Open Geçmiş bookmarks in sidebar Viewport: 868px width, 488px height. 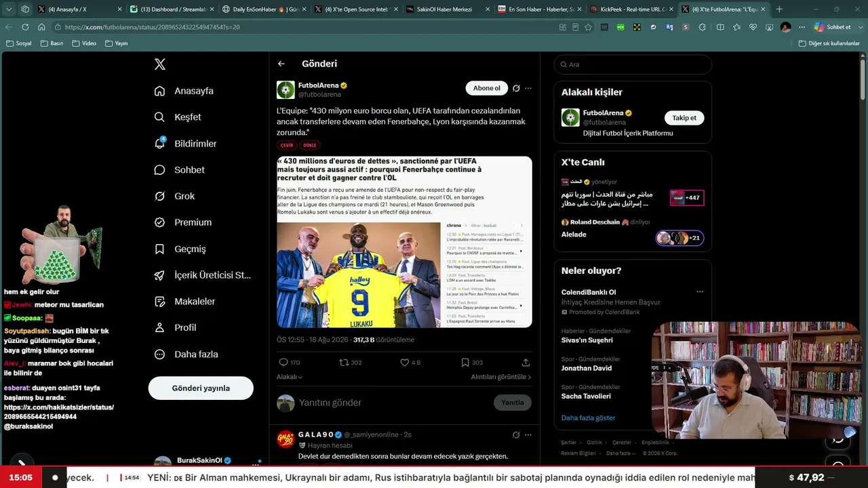click(x=180, y=249)
